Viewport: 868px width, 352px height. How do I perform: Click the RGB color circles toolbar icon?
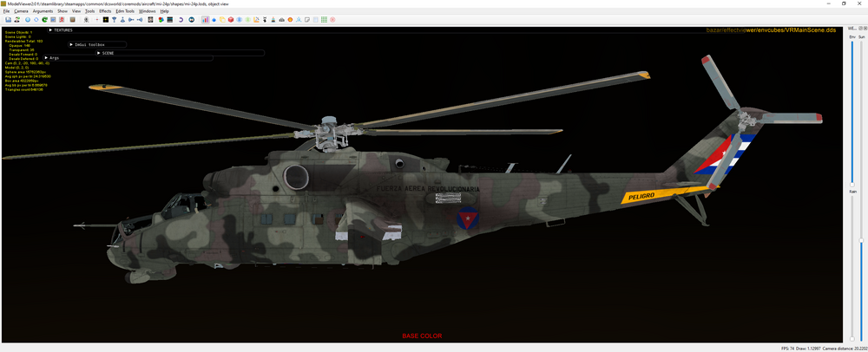point(161,19)
